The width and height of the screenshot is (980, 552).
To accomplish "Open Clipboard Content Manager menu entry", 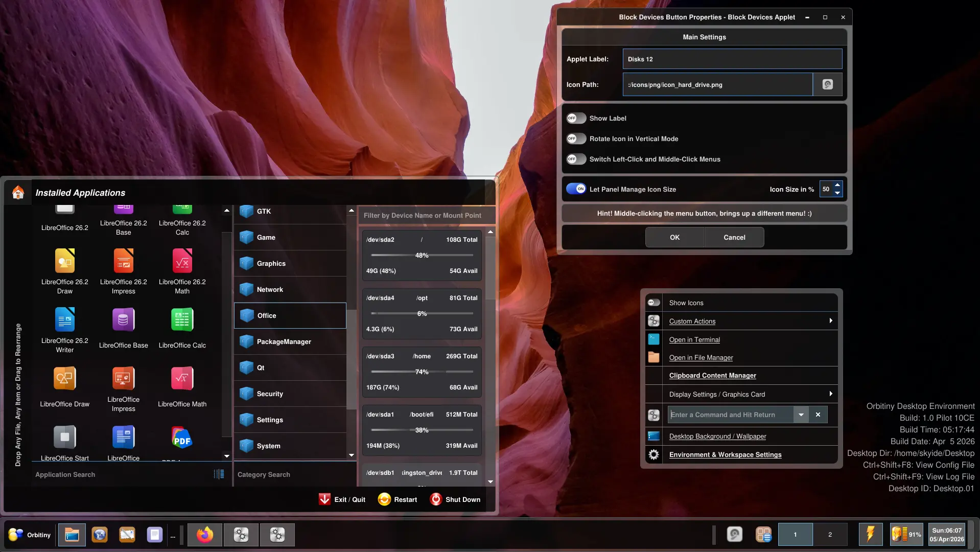I will (712, 376).
